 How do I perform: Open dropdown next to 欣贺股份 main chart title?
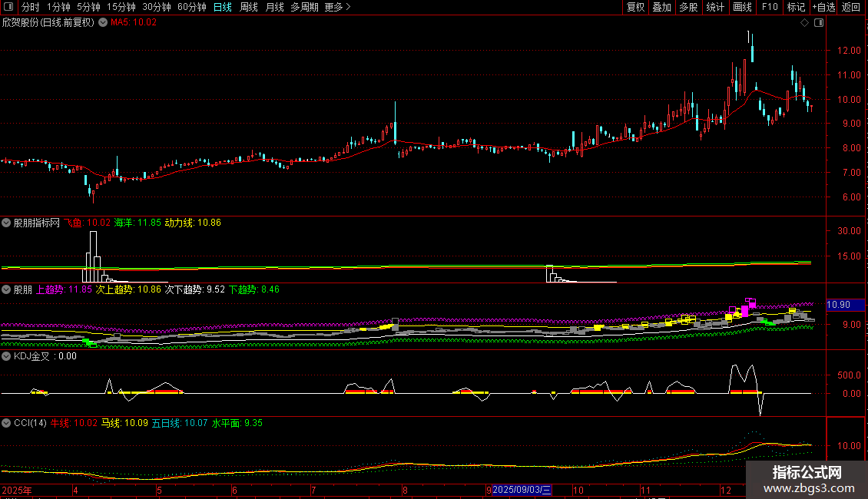pyautogui.click(x=101, y=23)
